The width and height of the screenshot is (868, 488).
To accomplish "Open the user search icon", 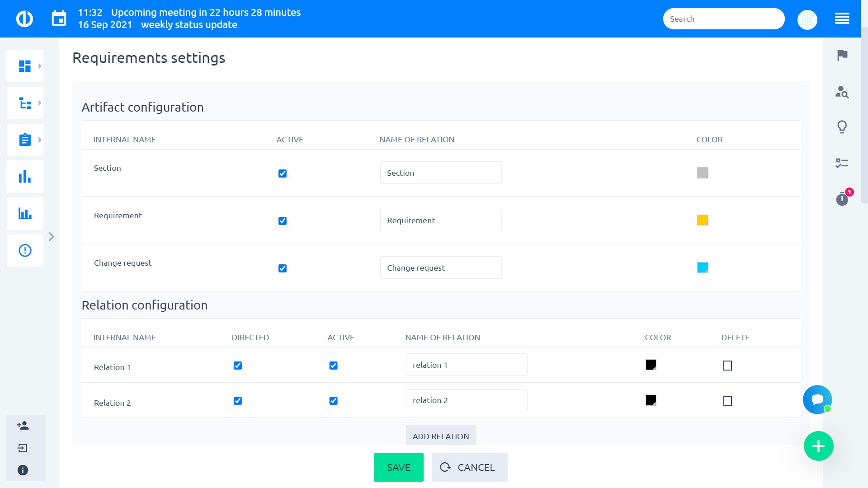I will coord(842,92).
